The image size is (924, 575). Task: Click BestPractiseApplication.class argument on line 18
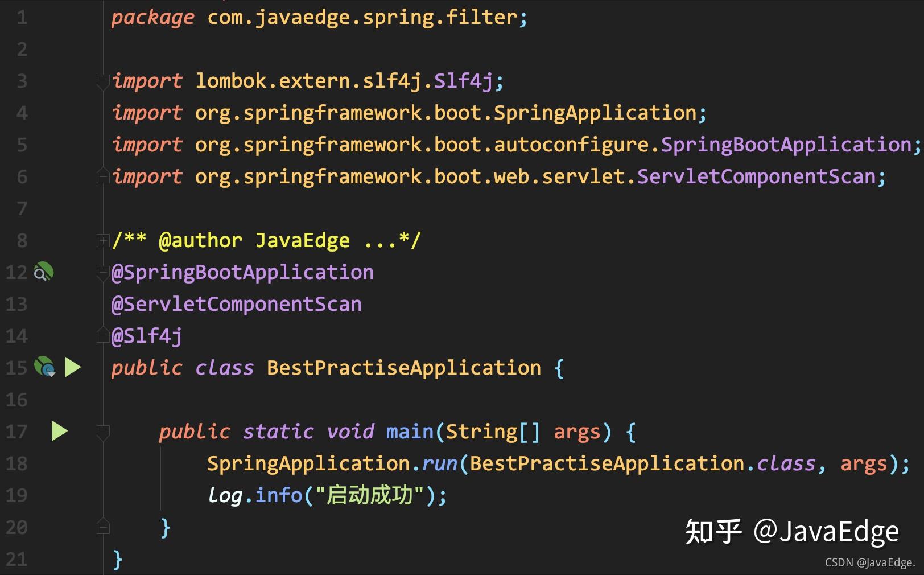[x=643, y=464]
